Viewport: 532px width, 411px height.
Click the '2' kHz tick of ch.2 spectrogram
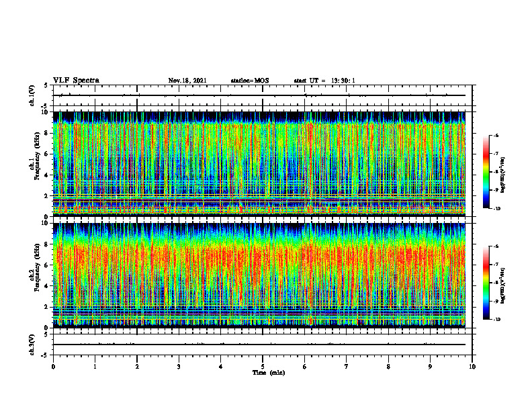click(x=48, y=307)
